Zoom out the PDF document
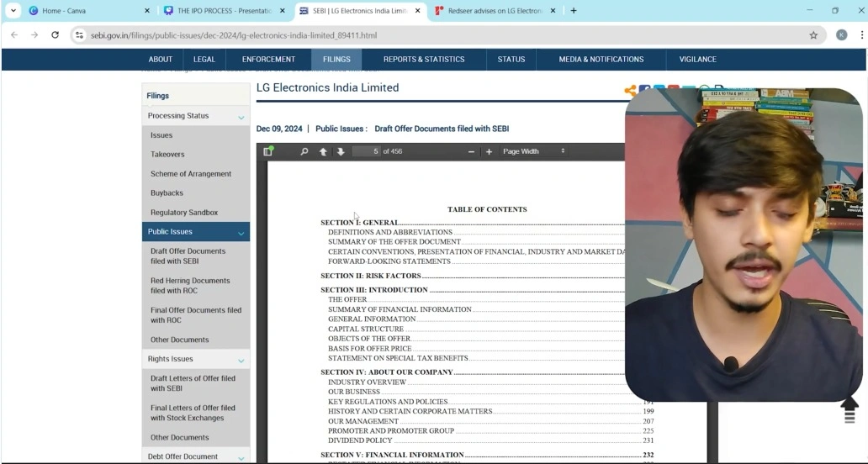The height and width of the screenshot is (464, 868). 471,151
